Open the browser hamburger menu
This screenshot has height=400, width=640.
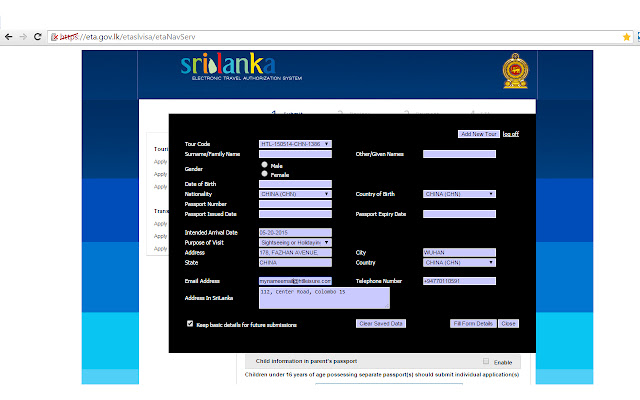coord(625,36)
